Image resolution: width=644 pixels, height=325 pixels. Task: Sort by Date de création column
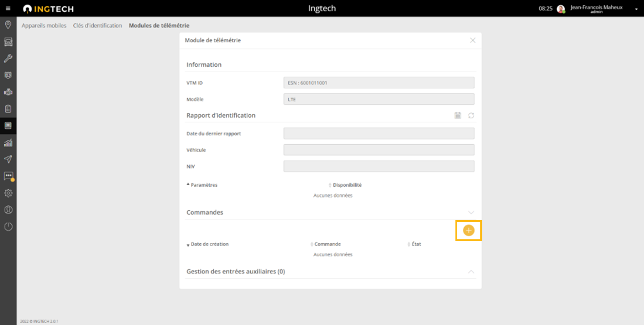(209, 244)
